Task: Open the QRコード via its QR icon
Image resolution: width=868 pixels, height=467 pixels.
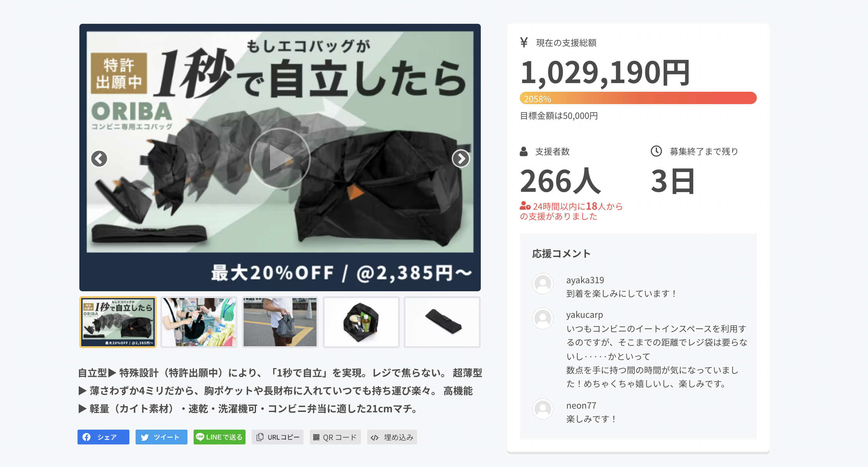Action: click(316, 437)
